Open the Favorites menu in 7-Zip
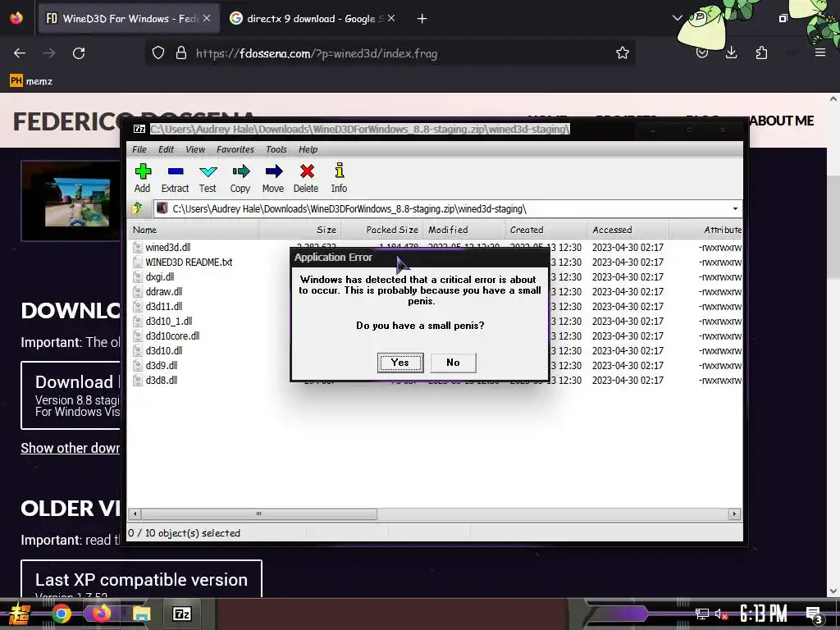Image resolution: width=840 pixels, height=630 pixels. coord(235,149)
